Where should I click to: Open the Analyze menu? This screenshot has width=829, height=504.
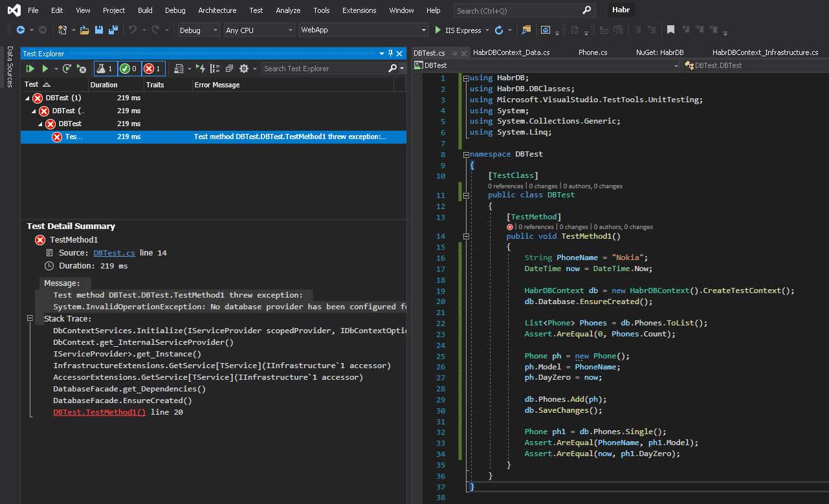288,10
